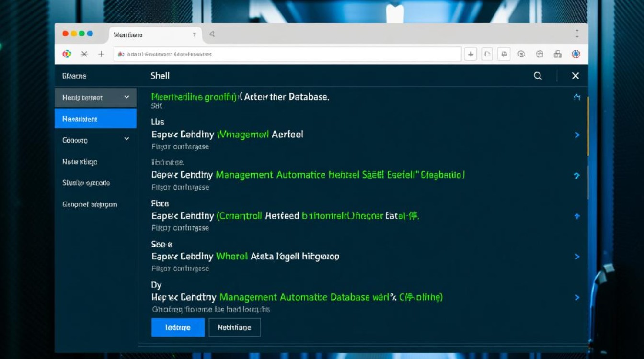This screenshot has width=644, height=359.
Task: Click the blue primary button at bottom
Action: point(178,327)
